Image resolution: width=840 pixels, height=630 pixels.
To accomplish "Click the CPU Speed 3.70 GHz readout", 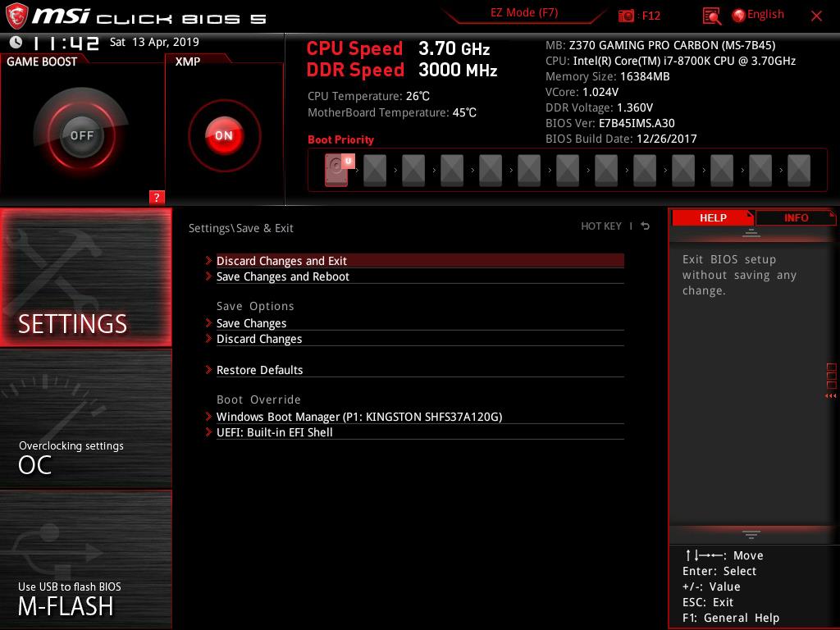I will [x=398, y=48].
